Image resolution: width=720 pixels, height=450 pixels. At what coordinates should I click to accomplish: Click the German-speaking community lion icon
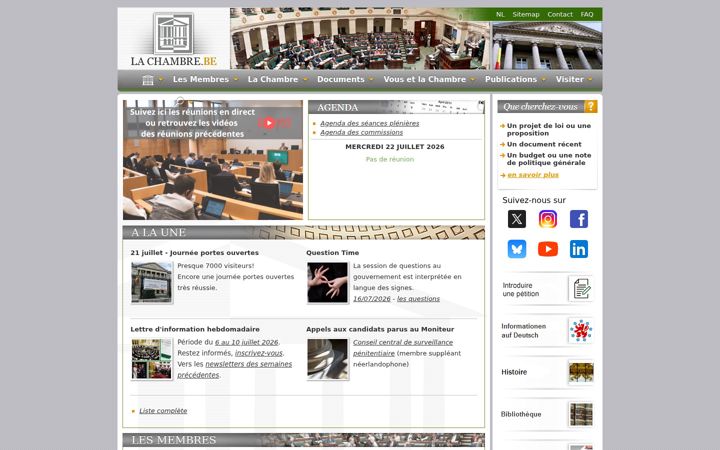tap(581, 331)
